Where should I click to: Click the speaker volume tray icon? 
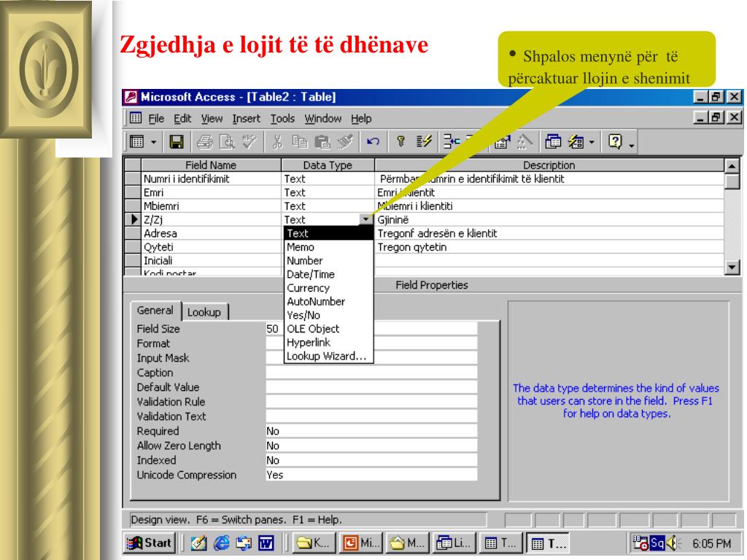[x=672, y=542]
